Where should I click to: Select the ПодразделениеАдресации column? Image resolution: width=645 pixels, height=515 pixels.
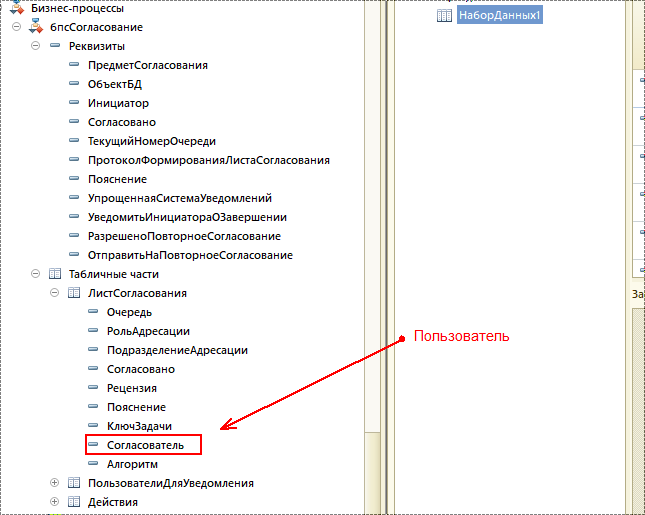[x=177, y=350]
